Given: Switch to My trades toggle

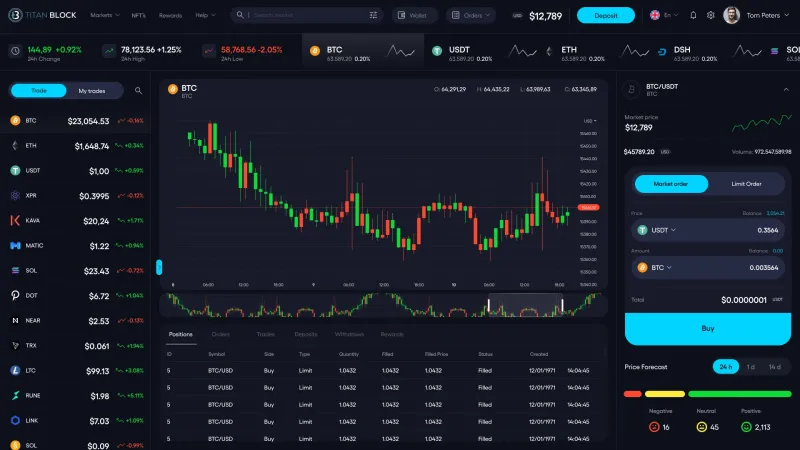Looking at the screenshot, I should 92,91.
